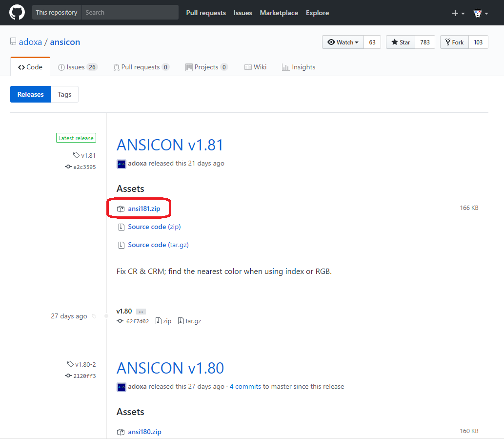Screen dimensions: 504x439
Task: Show the 63 watchers count
Action: 372,42
